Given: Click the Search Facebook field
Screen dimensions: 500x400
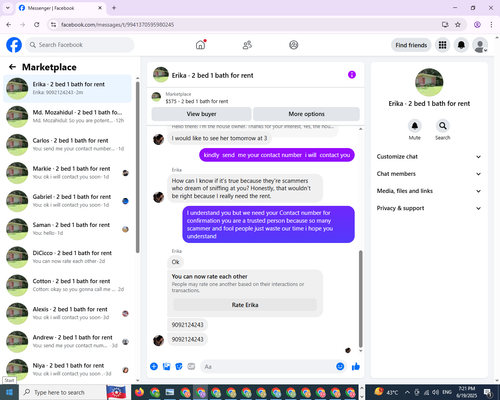Looking at the screenshot, I should point(80,45).
